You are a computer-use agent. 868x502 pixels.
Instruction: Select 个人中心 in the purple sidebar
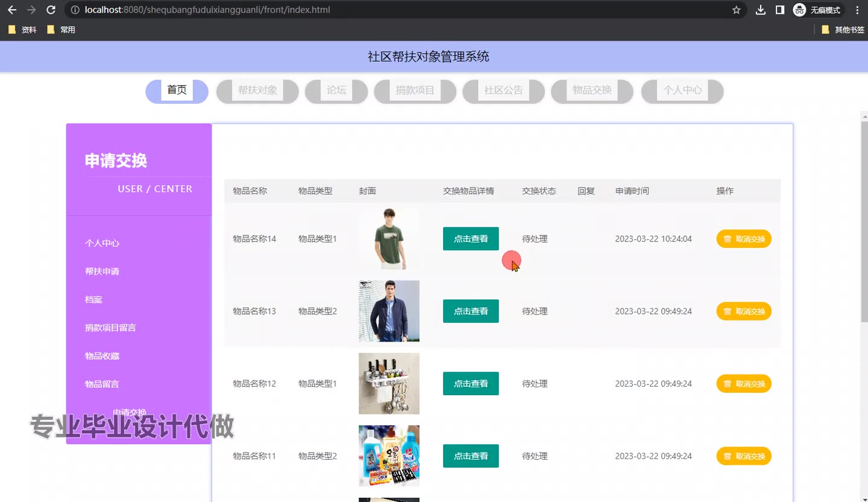(102, 243)
